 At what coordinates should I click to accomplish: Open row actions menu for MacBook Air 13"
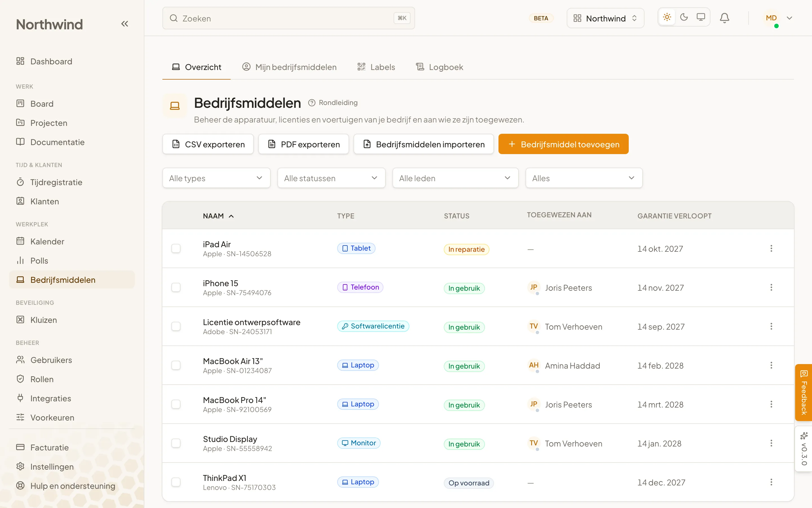point(771,365)
